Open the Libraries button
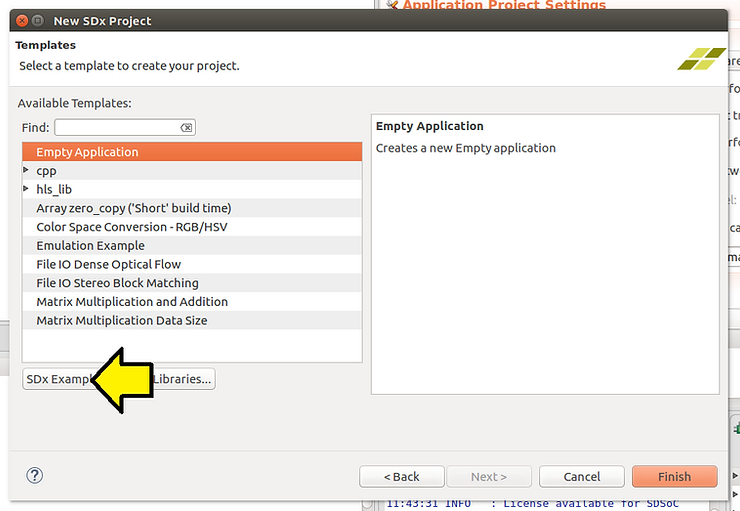The width and height of the screenshot is (740, 511). (x=185, y=379)
